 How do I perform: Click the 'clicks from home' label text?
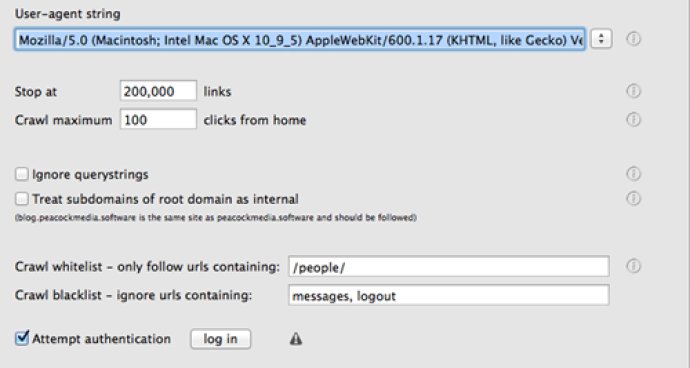[x=255, y=120]
